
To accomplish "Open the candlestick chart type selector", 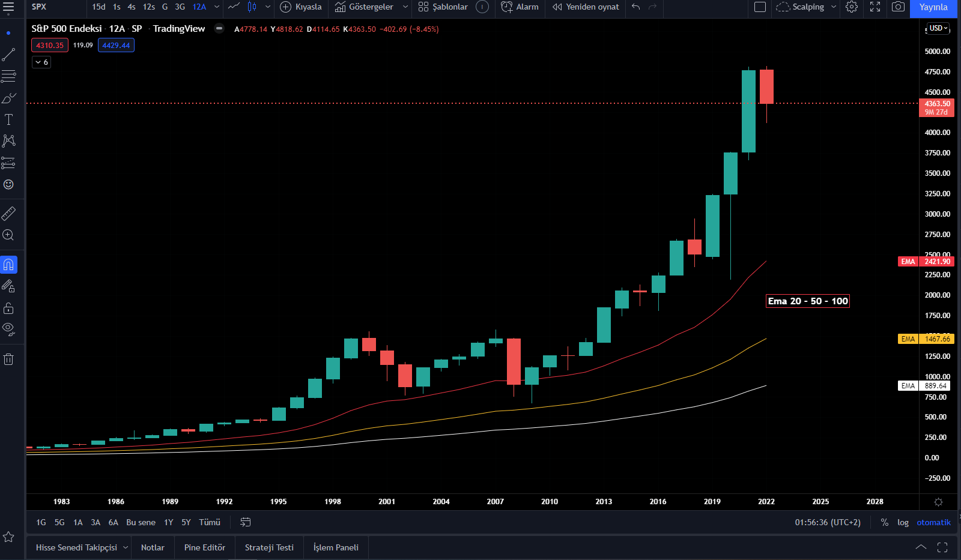I will pos(252,7).
